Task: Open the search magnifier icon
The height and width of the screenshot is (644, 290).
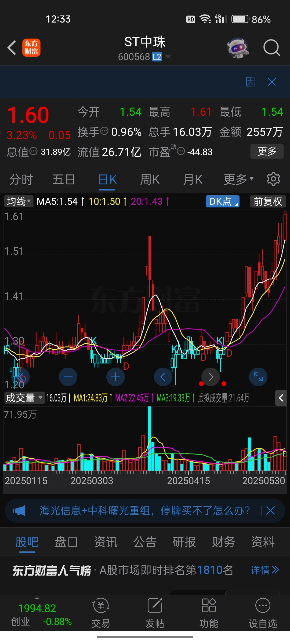Action: [271, 48]
